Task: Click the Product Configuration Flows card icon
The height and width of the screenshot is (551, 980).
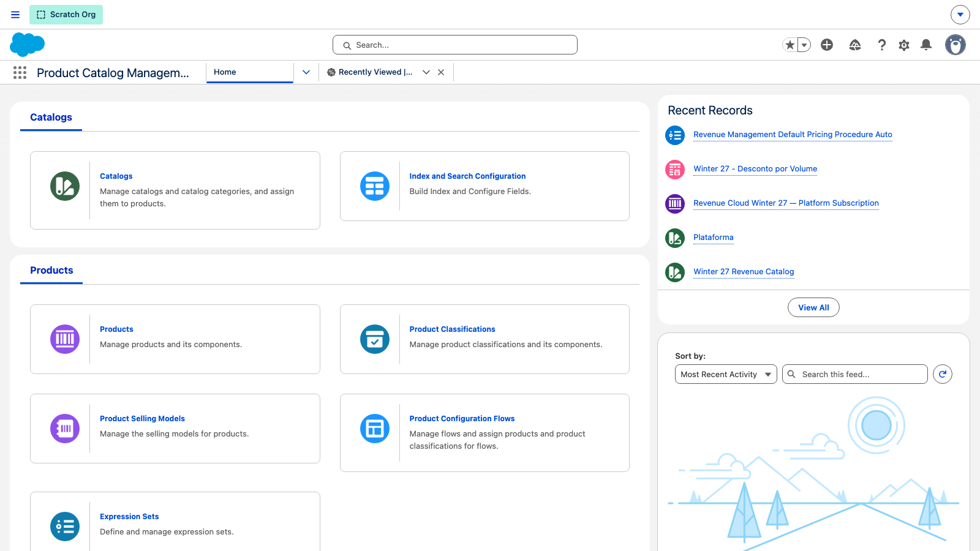Action: click(x=375, y=429)
